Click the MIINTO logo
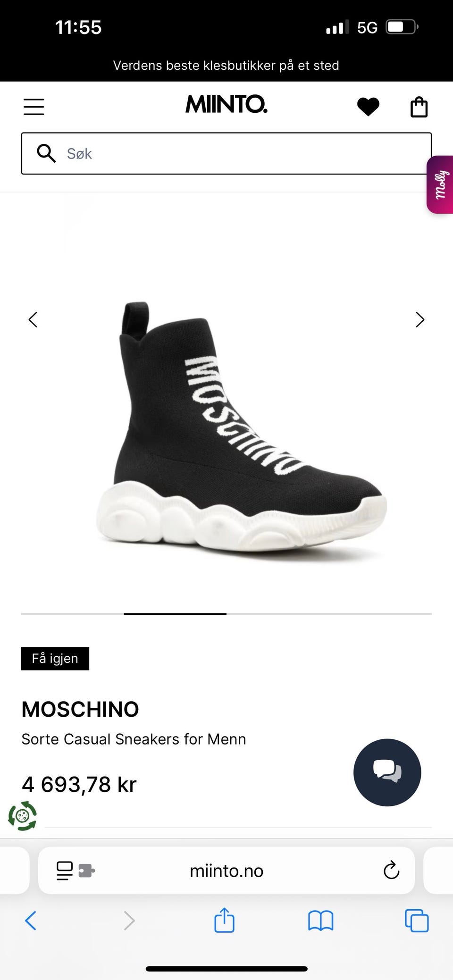This screenshot has height=980, width=453. tap(226, 104)
